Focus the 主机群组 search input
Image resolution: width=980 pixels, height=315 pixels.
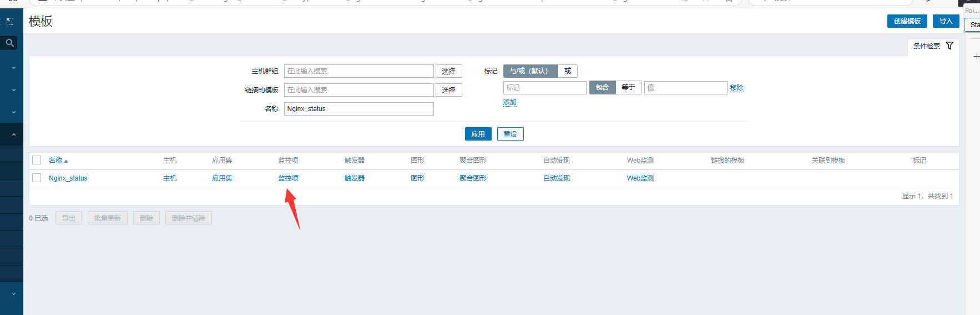click(x=359, y=71)
